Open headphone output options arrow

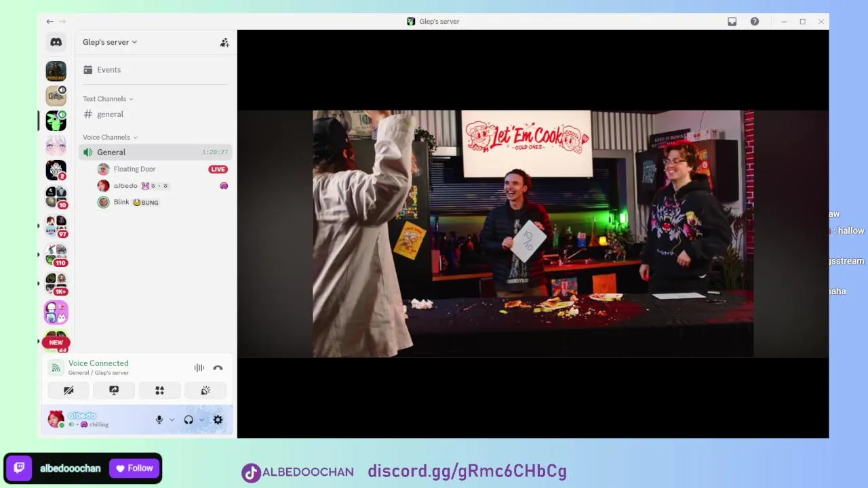(x=201, y=420)
